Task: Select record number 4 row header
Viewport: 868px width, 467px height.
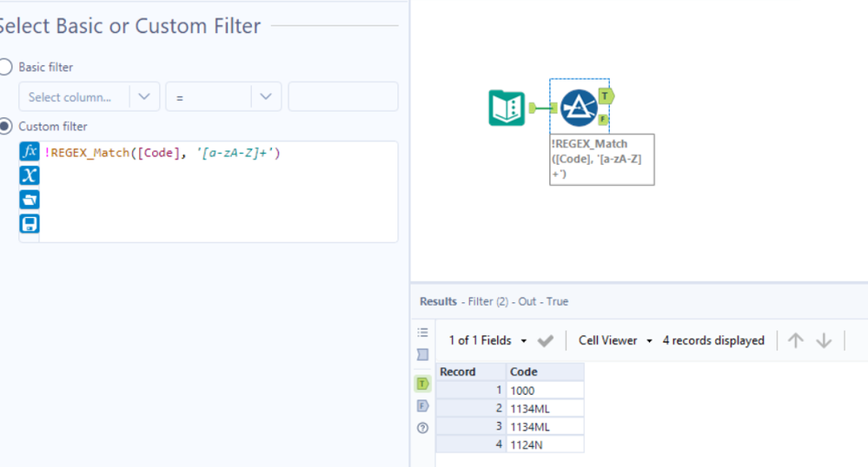Action: tap(471, 445)
